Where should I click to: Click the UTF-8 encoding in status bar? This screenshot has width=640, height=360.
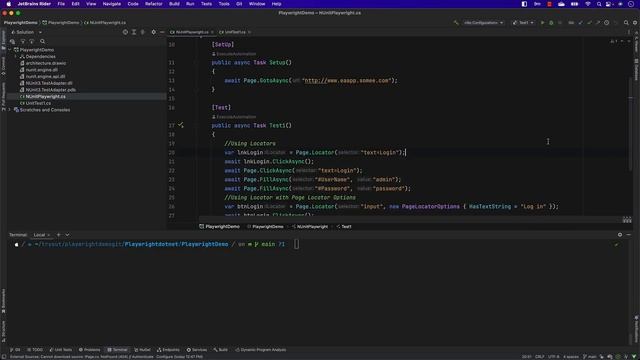point(554,357)
